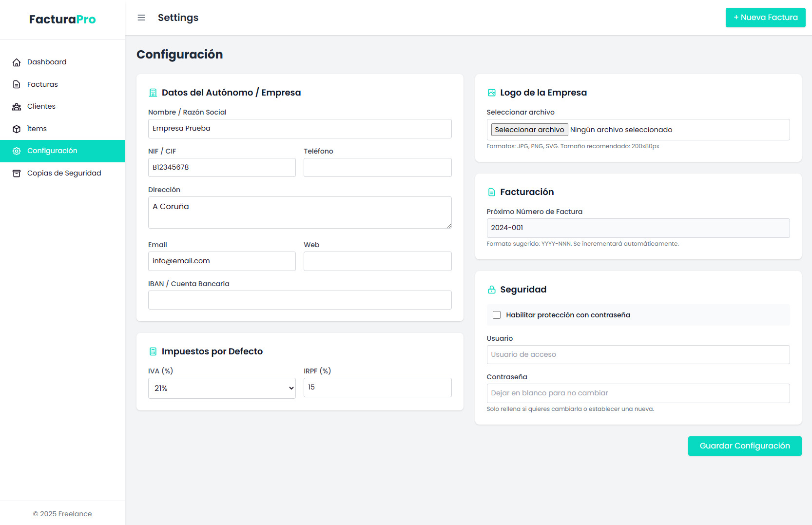812x525 pixels.
Task: Create invoice with + Nueva Factura
Action: coord(765,18)
